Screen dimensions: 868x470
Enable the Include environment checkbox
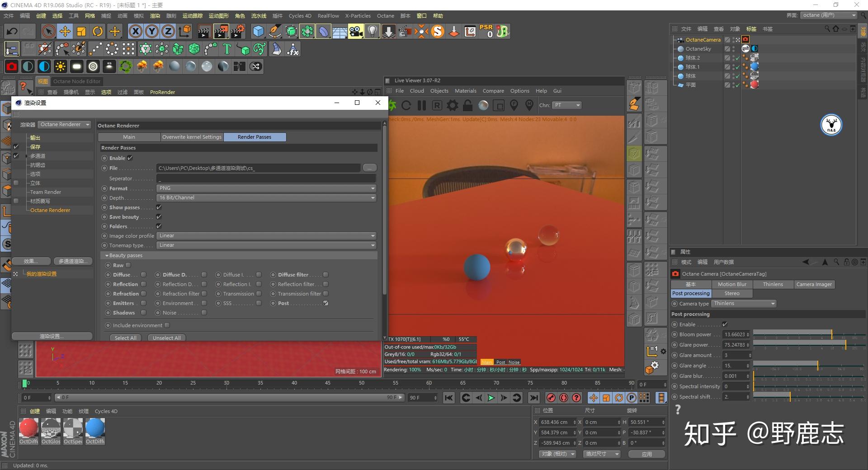point(167,325)
